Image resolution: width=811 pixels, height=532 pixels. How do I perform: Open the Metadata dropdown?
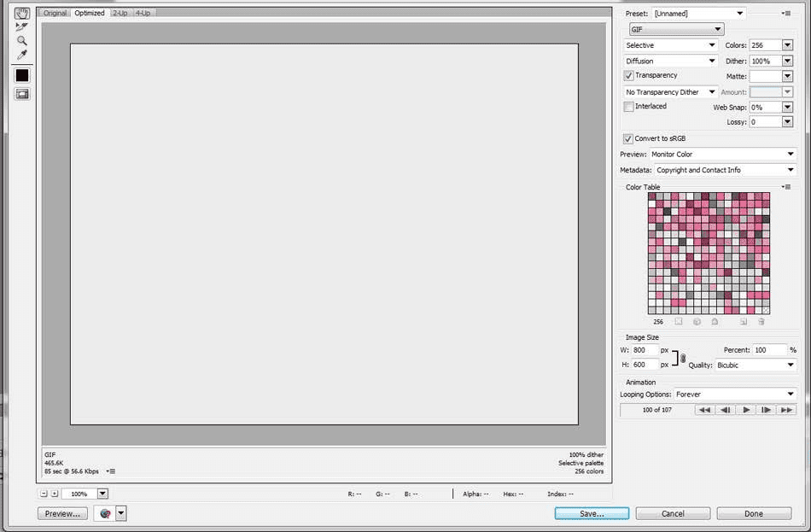(725, 170)
